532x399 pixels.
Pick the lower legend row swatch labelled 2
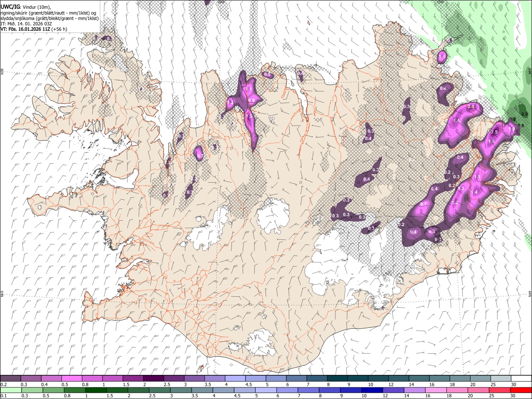(138, 390)
